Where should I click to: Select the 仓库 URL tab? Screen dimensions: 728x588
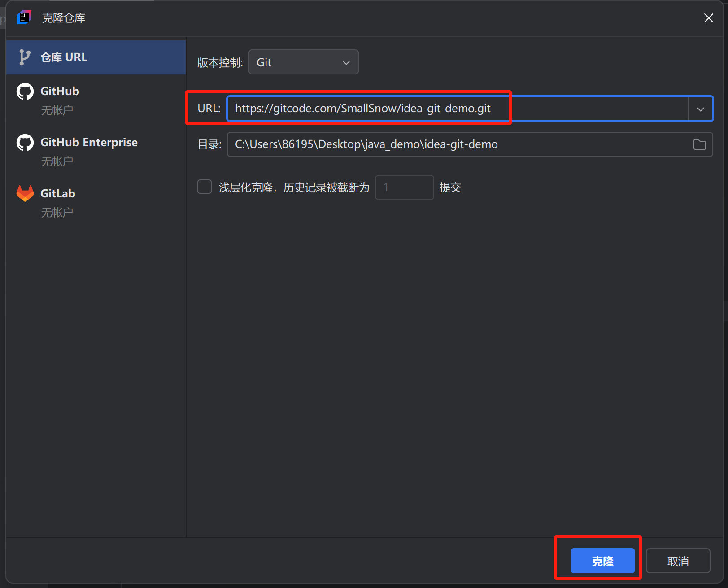point(64,57)
